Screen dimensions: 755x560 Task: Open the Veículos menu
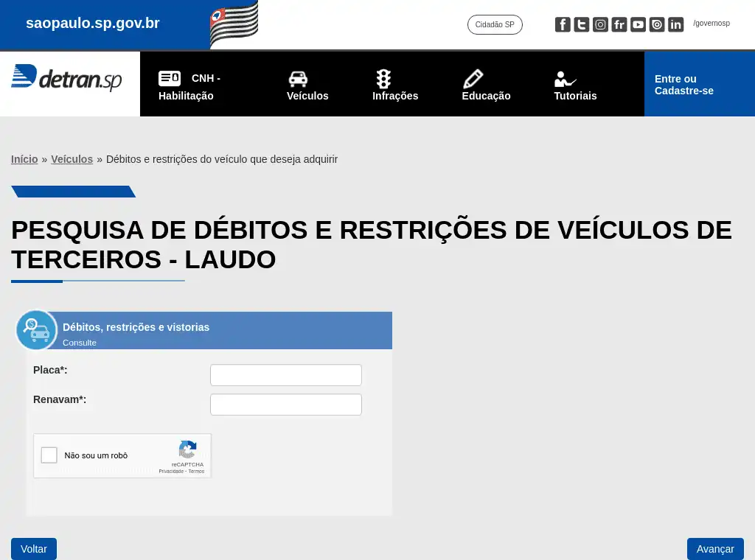(x=307, y=86)
